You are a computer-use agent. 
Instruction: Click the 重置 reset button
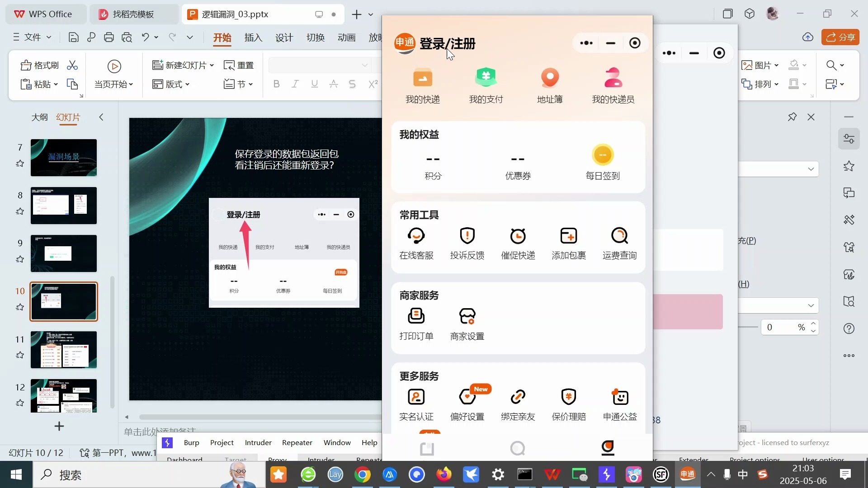[239, 66]
